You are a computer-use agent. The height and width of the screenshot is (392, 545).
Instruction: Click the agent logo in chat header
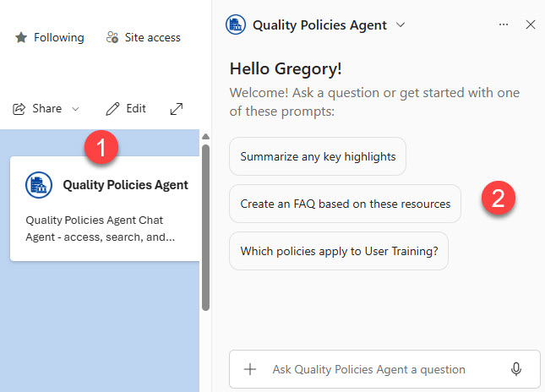click(236, 24)
